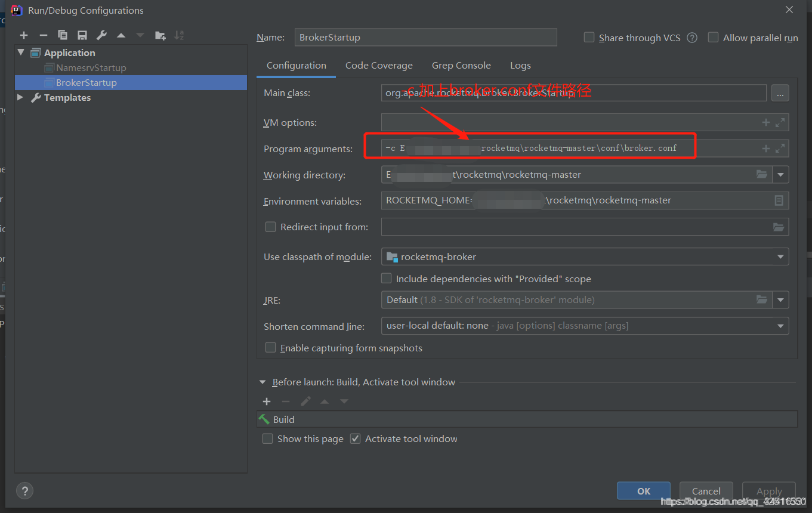Open Working directory dropdown arrow
This screenshot has width=812, height=513.
(x=780, y=175)
